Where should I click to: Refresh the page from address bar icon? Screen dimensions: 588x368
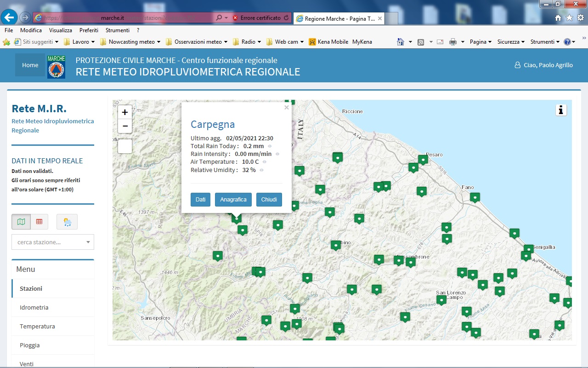coord(287,18)
